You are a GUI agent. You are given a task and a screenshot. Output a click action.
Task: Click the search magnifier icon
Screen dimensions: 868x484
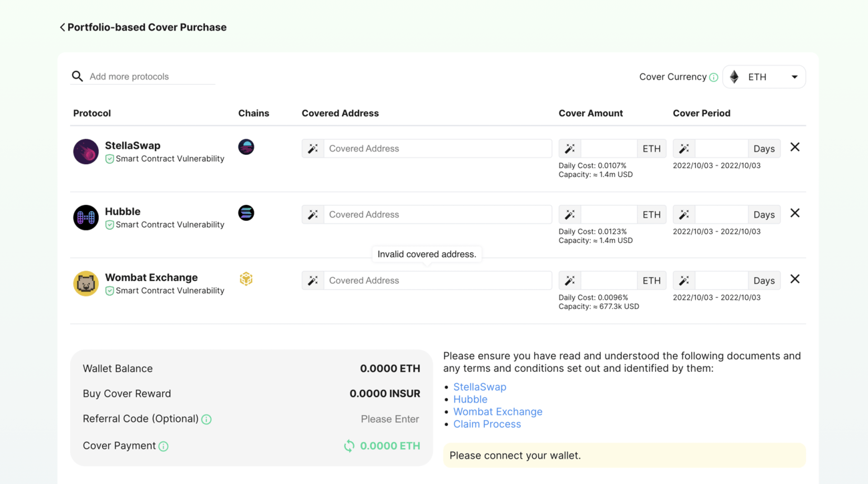pos(77,76)
